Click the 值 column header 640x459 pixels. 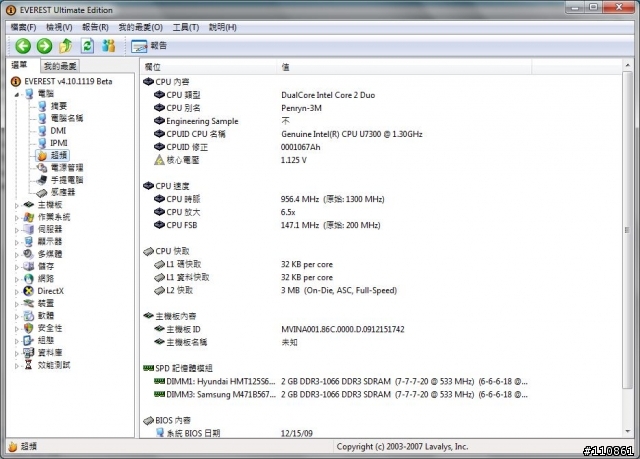(404, 67)
